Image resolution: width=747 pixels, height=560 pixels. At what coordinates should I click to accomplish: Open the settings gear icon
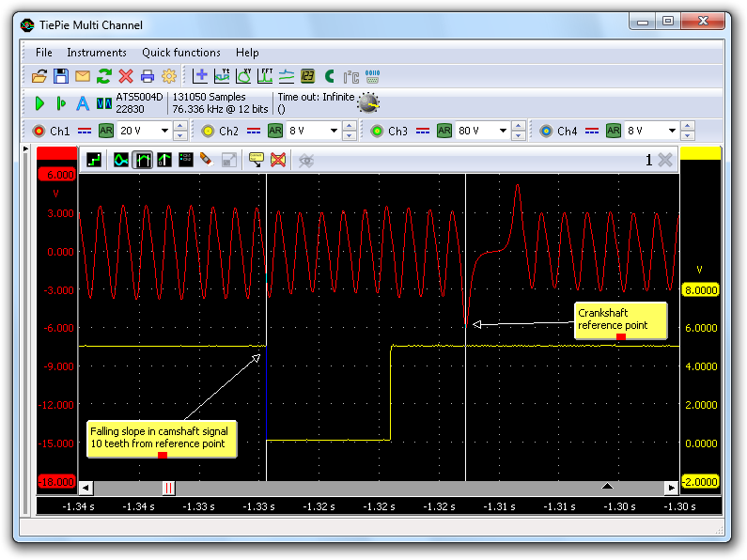coord(169,76)
